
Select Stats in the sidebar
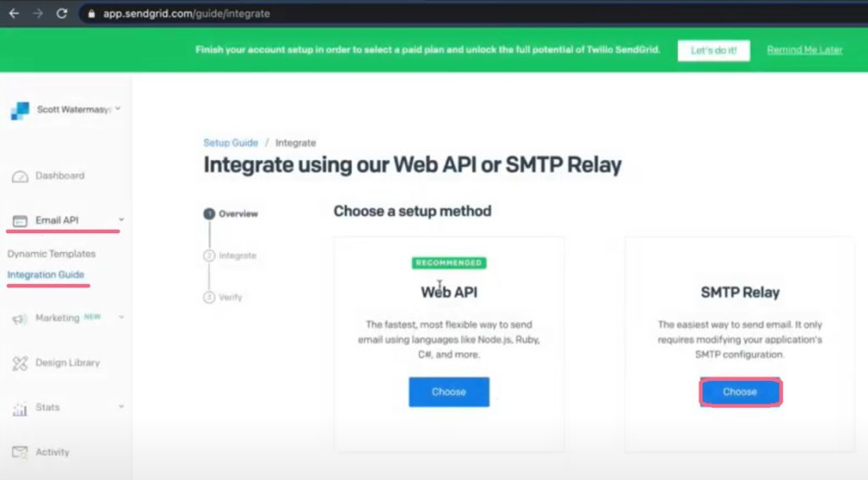pos(47,407)
